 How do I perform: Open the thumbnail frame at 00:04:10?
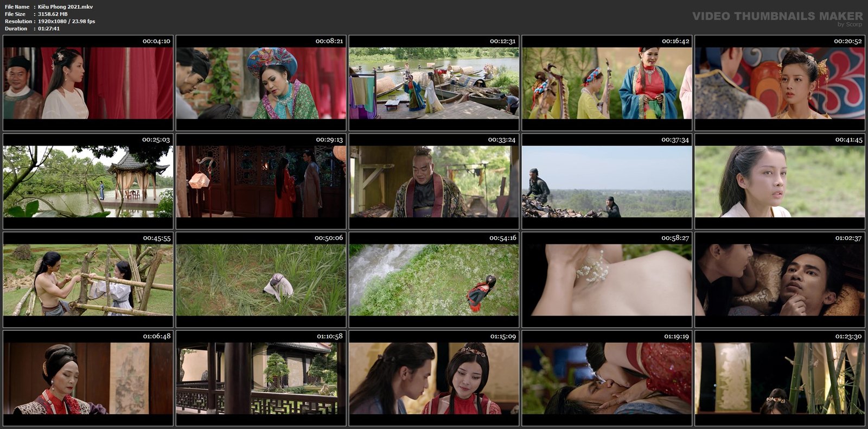[x=88, y=83]
